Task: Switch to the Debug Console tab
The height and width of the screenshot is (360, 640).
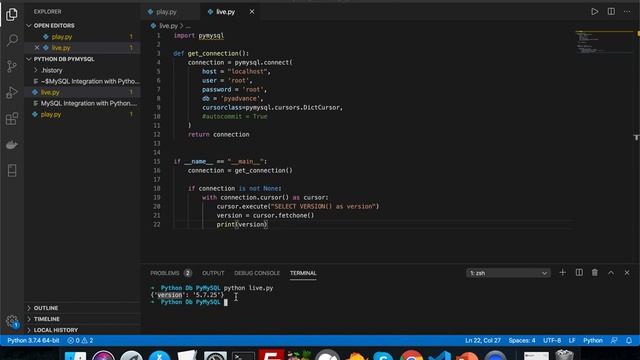Action: [x=257, y=273]
